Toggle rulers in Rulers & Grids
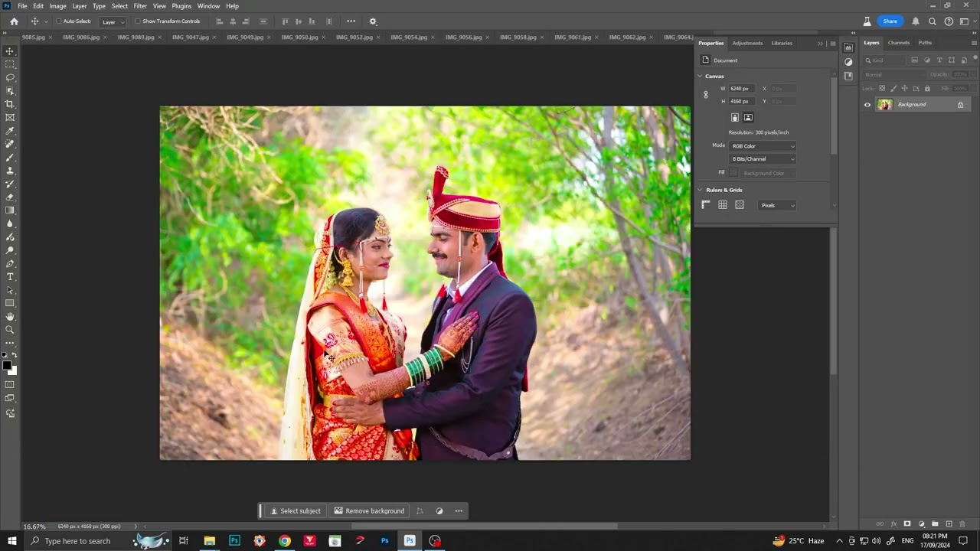The image size is (980, 551). point(706,205)
